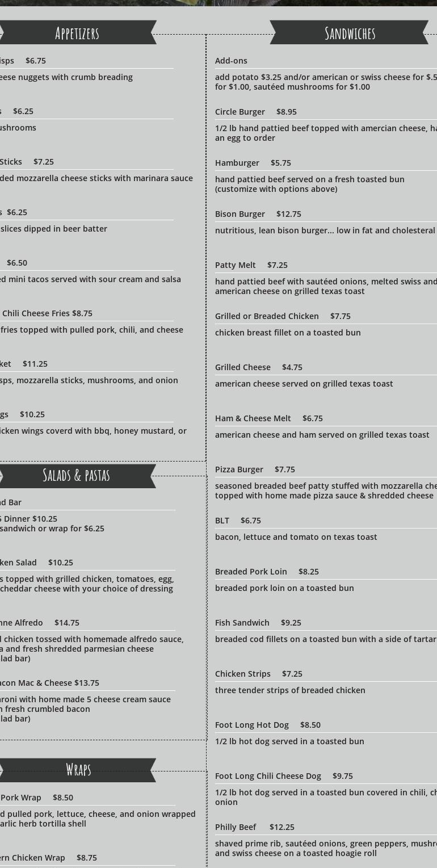Screen dimensions: 437x868
Task: Click the Salads & Pastas header banner
Action: (77, 475)
